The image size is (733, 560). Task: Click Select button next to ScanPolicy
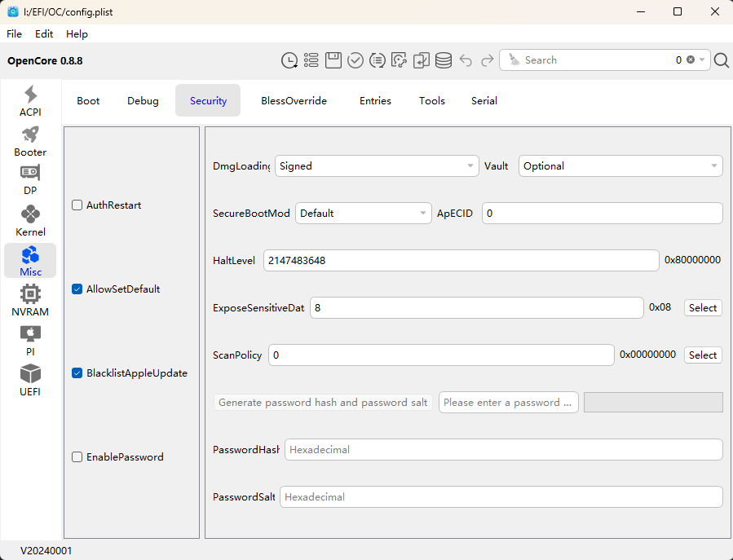(702, 355)
